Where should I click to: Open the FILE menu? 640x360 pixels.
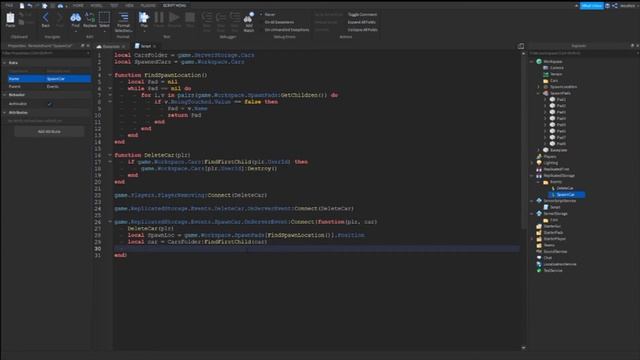click(9, 5)
